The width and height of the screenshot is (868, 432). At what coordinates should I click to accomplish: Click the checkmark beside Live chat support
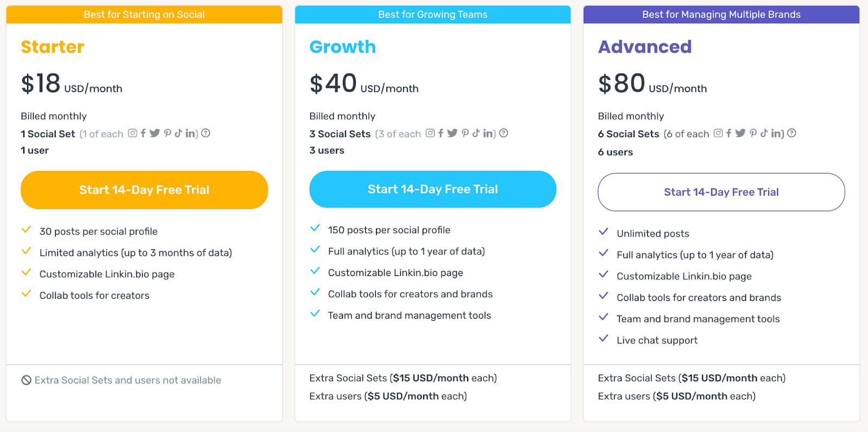point(603,338)
